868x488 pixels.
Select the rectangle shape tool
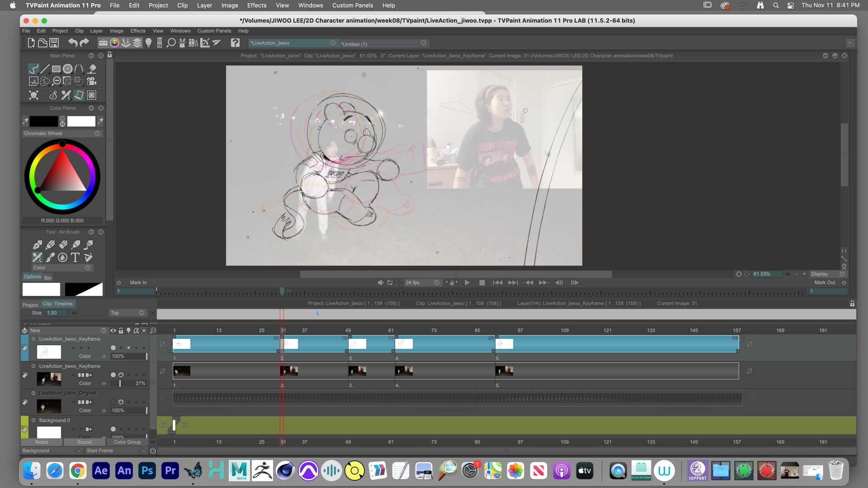(x=56, y=69)
